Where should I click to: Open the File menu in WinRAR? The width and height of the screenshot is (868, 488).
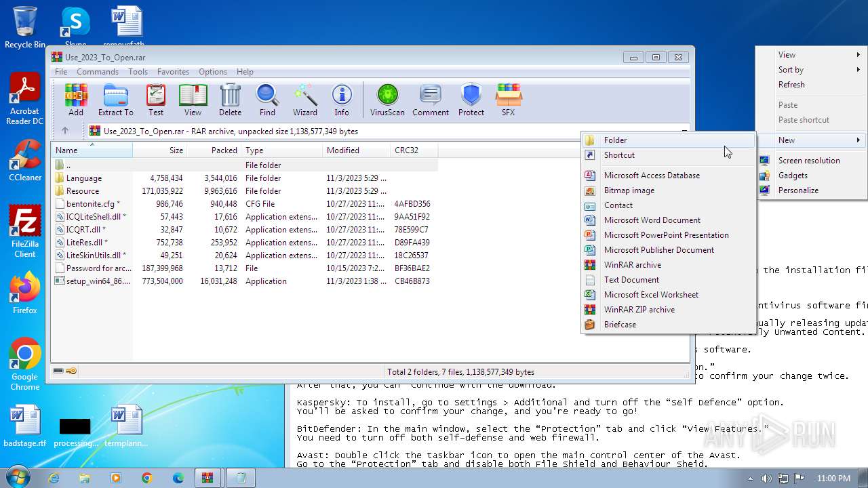[61, 71]
